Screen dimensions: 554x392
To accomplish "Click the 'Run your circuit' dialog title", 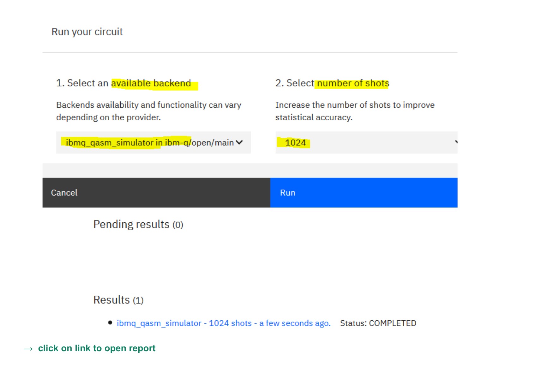I will (x=87, y=32).
